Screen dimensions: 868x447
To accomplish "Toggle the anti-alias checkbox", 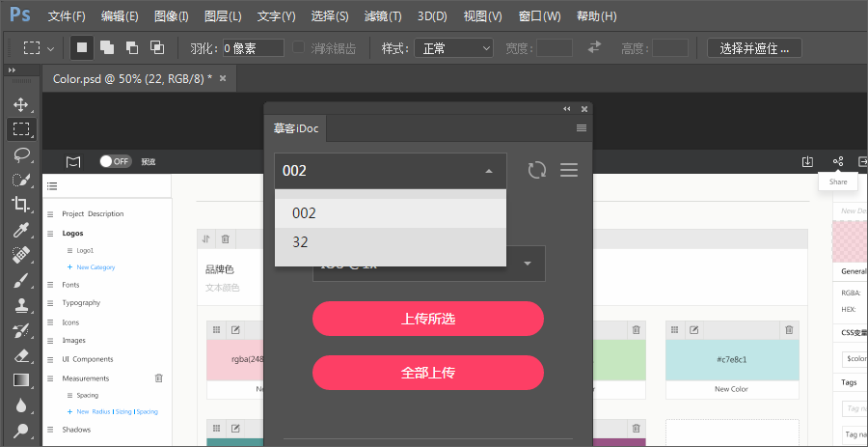I will pos(298,47).
